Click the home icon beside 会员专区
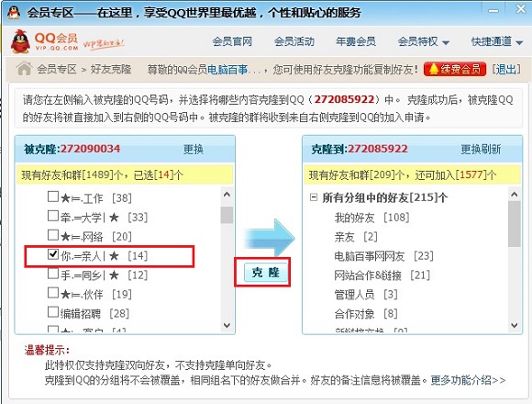Screen dimensions: 532x404 (24, 69)
